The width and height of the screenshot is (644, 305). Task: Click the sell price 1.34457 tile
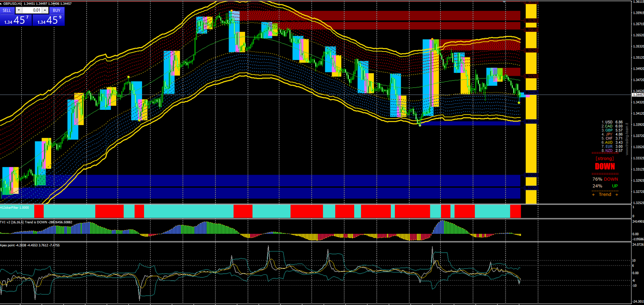pos(16,20)
